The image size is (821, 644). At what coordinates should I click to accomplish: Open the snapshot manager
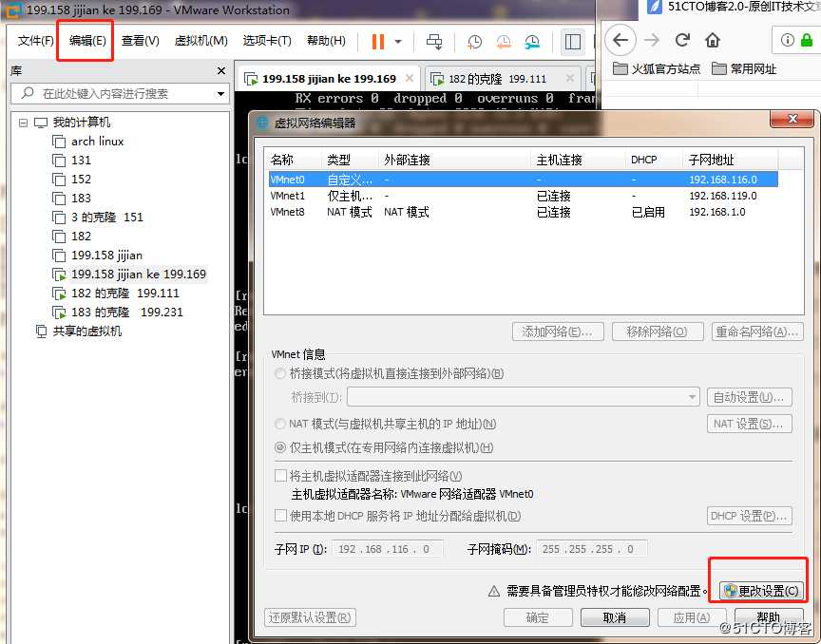pyautogui.click(x=532, y=41)
